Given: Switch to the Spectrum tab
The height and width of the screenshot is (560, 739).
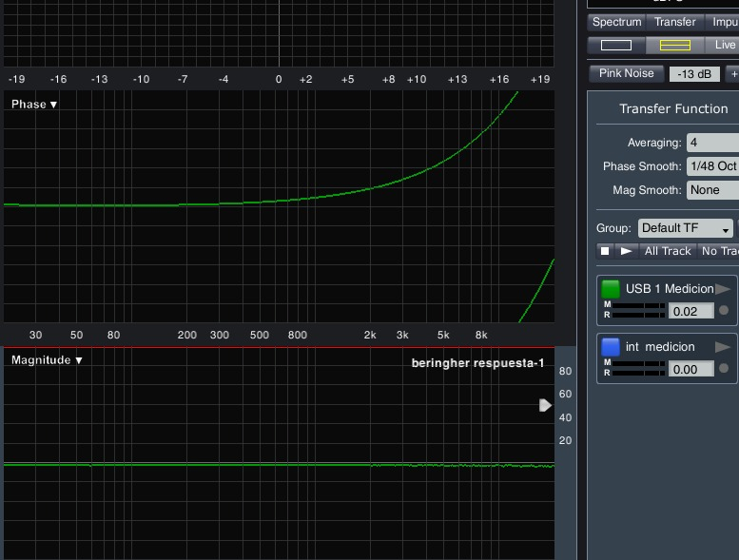Looking at the screenshot, I should tap(616, 22).
